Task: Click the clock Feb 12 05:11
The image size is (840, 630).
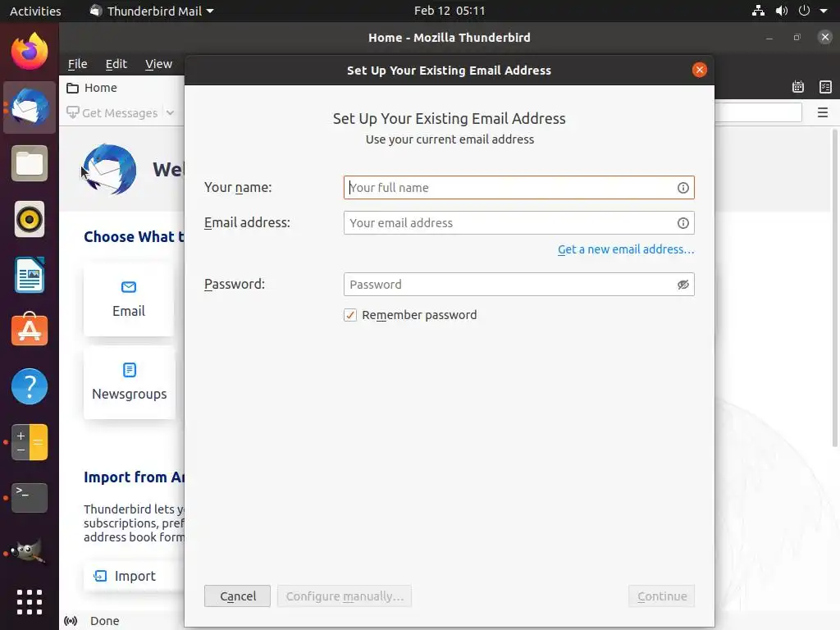Action: 450,11
